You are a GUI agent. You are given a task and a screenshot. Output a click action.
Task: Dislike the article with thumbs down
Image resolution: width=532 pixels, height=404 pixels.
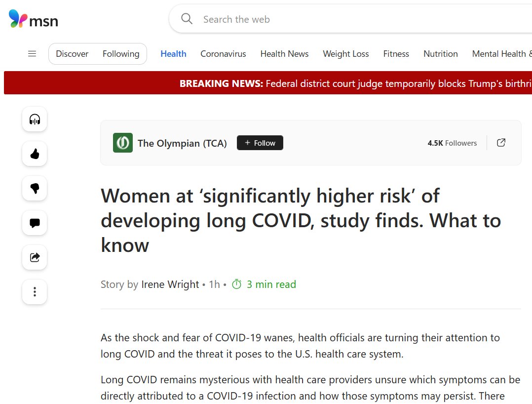point(35,189)
